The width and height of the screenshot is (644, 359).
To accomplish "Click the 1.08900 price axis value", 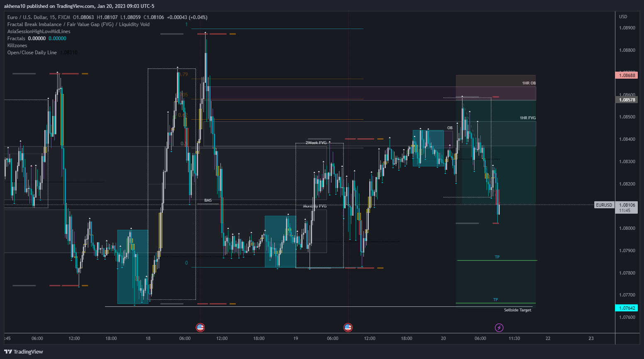I will (627, 28).
